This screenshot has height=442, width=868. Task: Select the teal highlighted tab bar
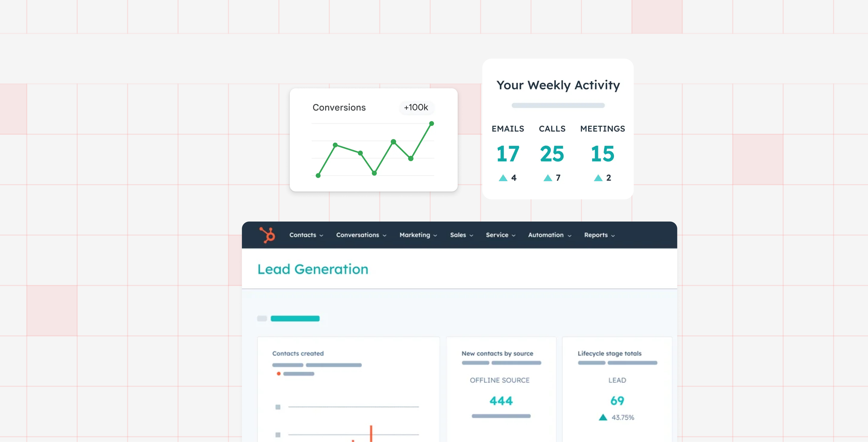pos(295,319)
